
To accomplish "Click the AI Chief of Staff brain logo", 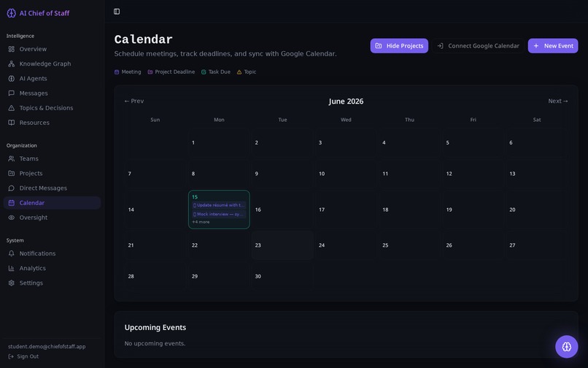I will [11, 13].
